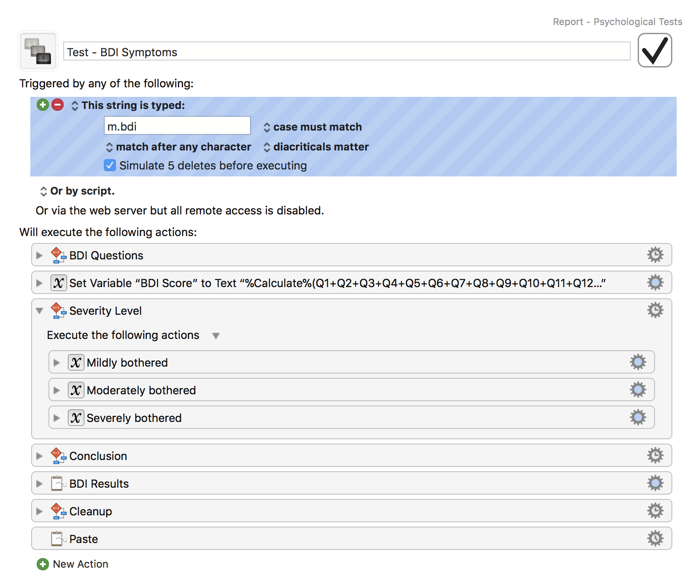Viewport: 700px width, 588px height.
Task: Open gear menu for Mildly bothered
Action: 638,362
